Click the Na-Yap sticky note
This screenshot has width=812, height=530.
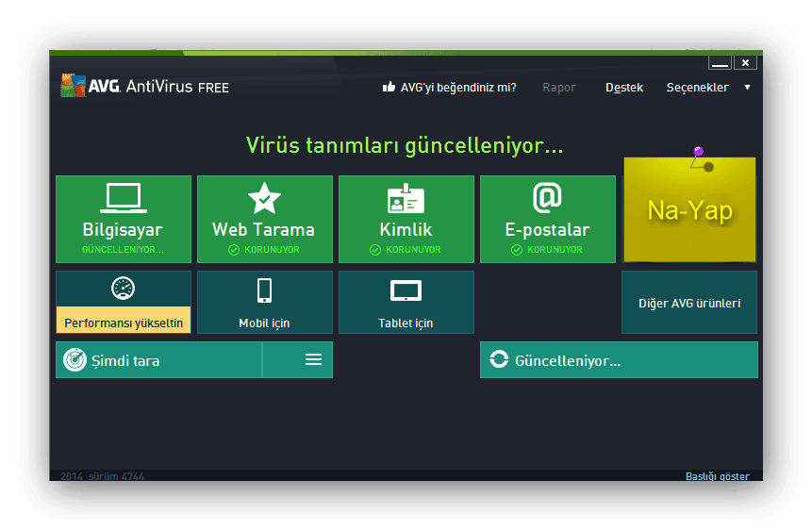[x=689, y=209]
